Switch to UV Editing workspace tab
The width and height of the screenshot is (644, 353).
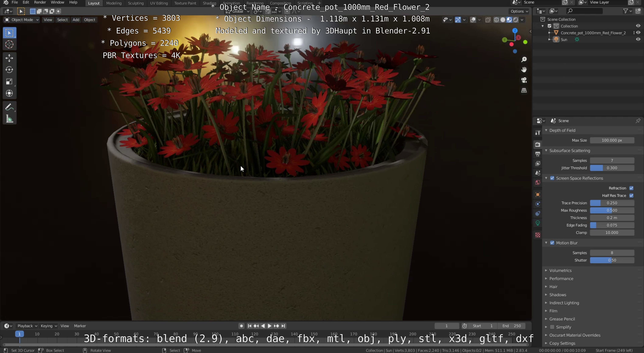pyautogui.click(x=159, y=3)
